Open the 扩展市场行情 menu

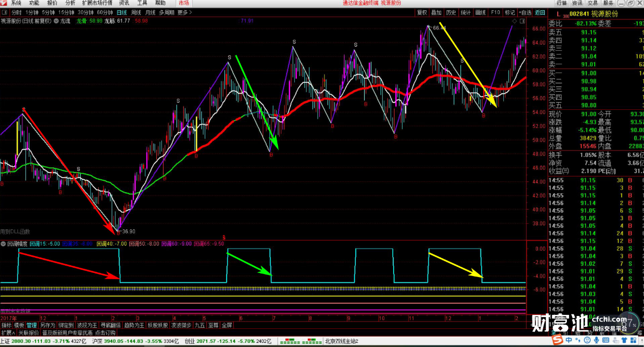tap(97, 3)
